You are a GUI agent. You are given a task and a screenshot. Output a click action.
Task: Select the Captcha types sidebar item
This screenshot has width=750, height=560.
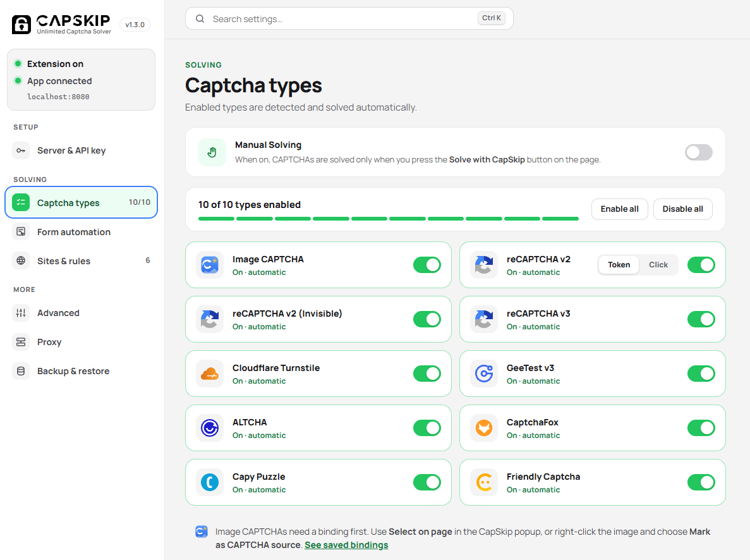coord(82,202)
